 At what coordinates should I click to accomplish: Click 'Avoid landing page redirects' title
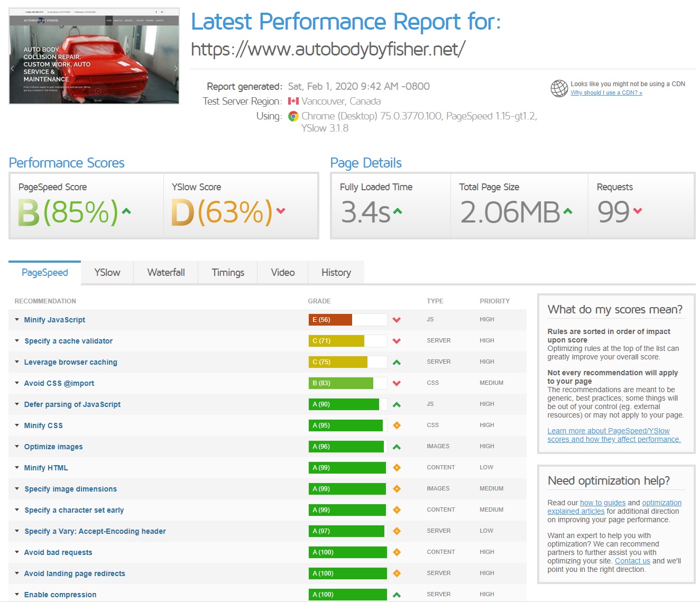[75, 573]
